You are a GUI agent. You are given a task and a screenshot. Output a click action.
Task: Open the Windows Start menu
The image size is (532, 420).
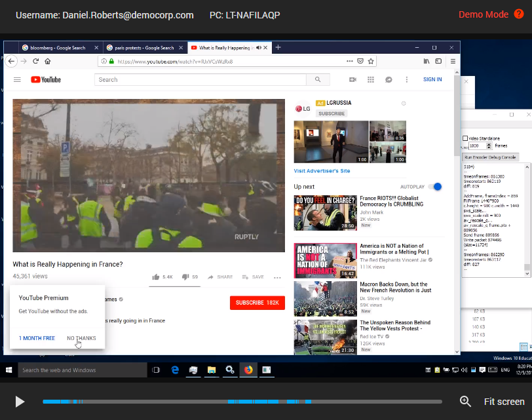(9, 370)
